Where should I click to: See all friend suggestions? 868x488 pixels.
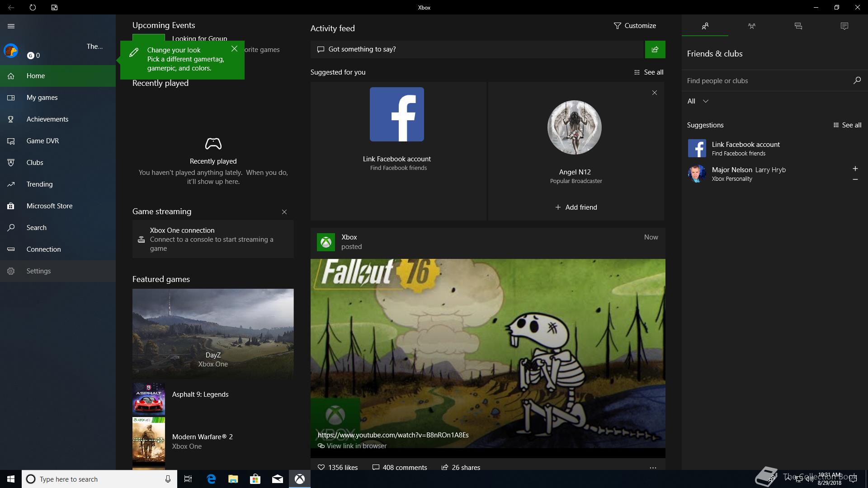tap(847, 125)
